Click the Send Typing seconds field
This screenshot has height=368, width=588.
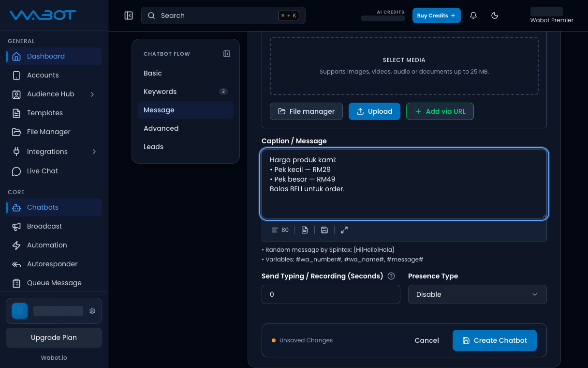point(331,294)
